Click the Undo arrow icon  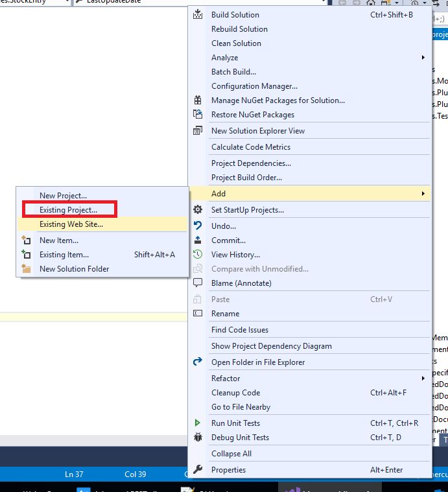click(198, 226)
